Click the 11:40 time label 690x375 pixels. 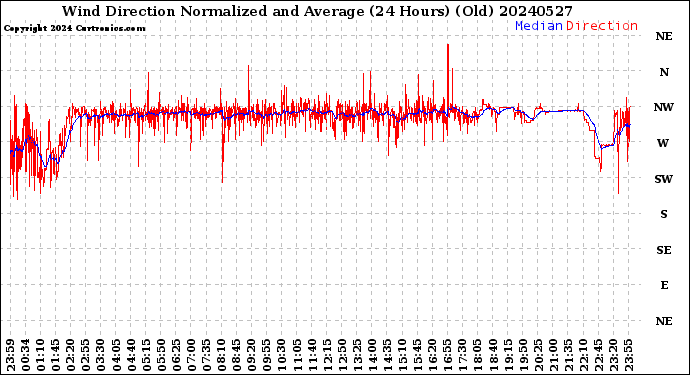click(312, 355)
